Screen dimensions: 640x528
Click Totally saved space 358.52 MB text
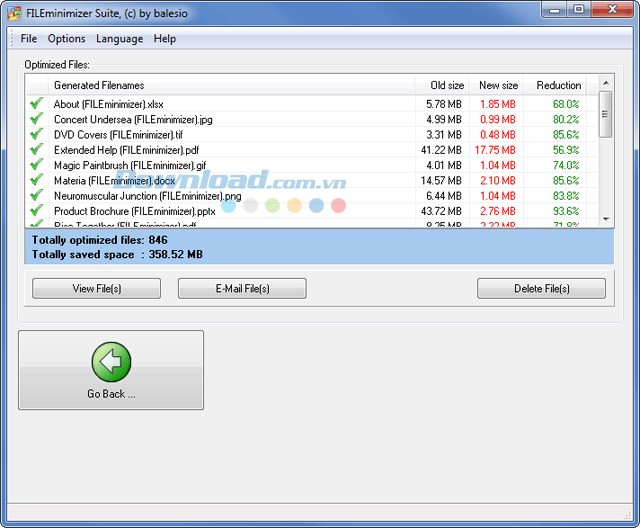117,254
